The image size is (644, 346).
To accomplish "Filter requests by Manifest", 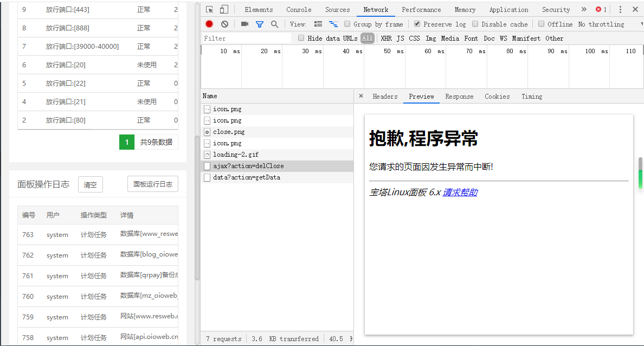I will [526, 38].
